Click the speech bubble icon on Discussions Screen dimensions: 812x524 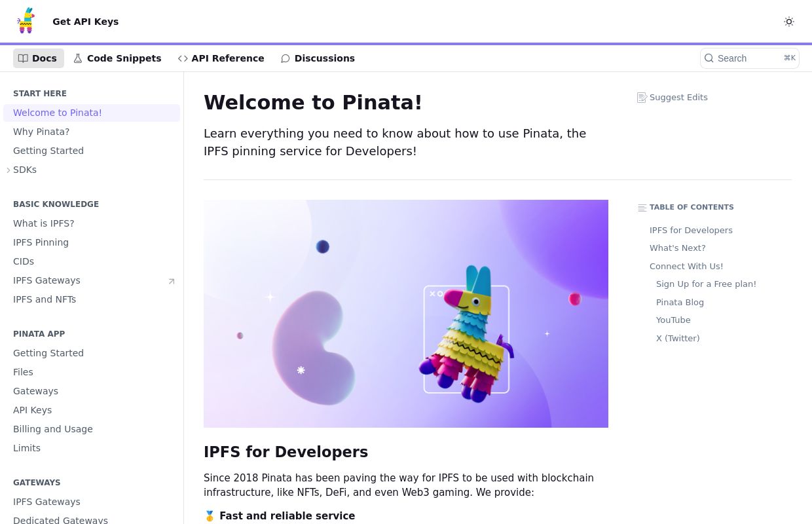click(286, 58)
